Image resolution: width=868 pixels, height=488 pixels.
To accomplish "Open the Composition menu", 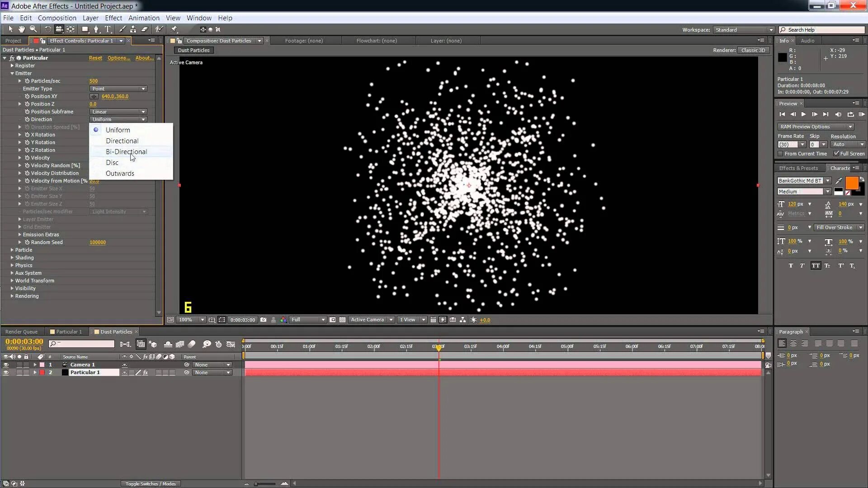I will (x=57, y=18).
